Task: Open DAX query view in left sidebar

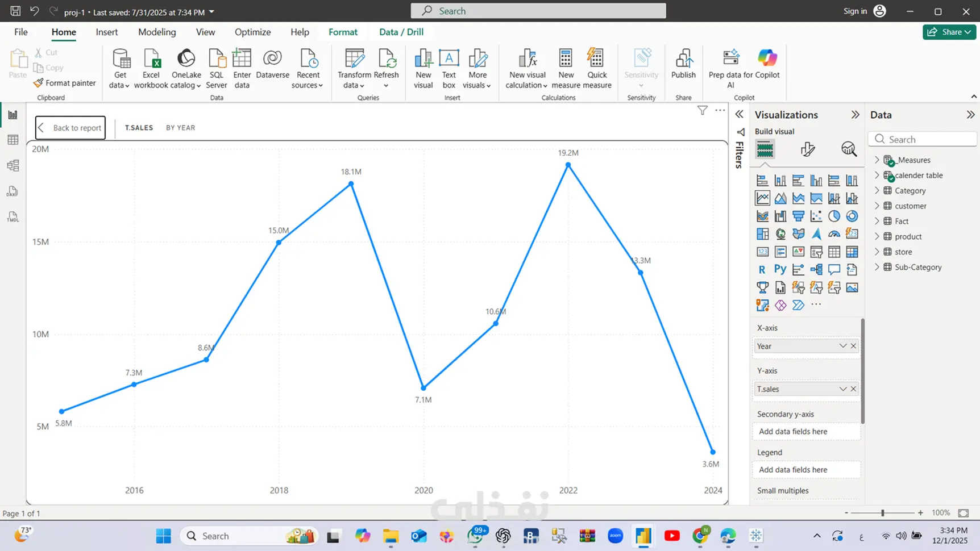Action: (x=13, y=191)
